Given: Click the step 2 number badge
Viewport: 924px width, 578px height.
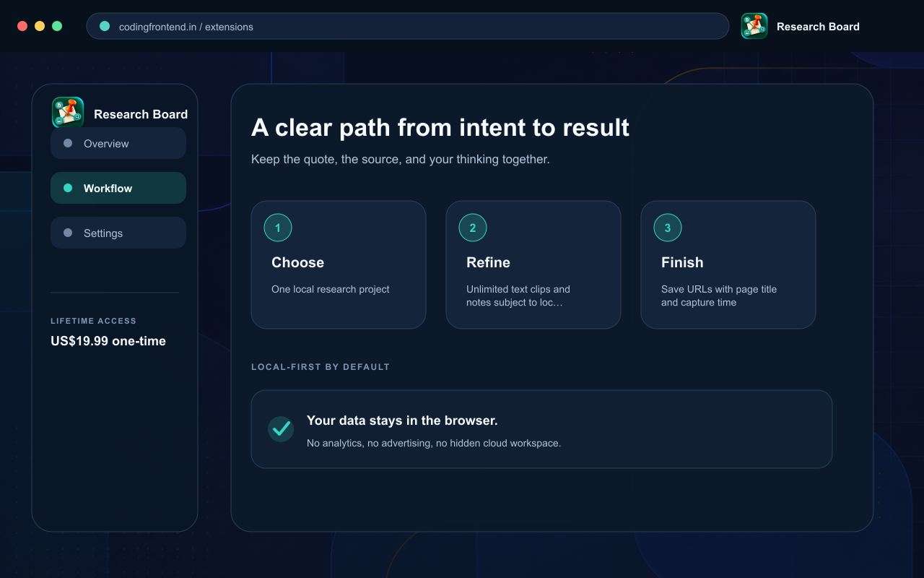Looking at the screenshot, I should [473, 228].
